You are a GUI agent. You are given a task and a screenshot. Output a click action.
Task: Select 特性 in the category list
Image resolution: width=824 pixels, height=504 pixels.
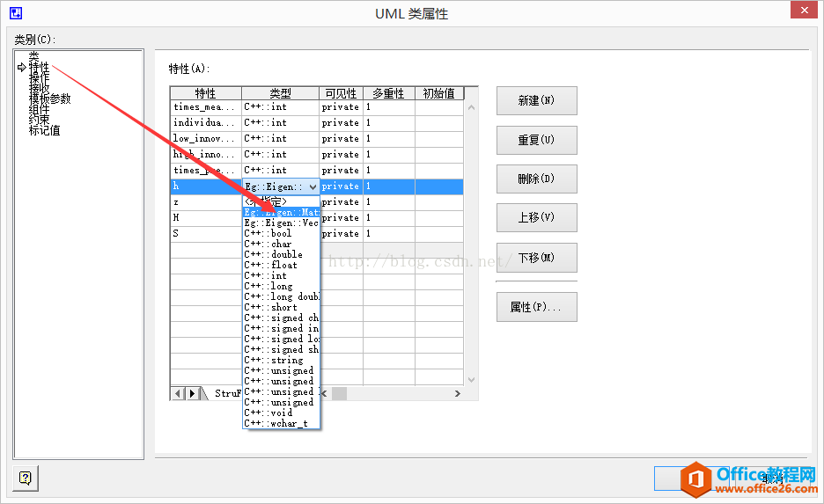[x=39, y=67]
